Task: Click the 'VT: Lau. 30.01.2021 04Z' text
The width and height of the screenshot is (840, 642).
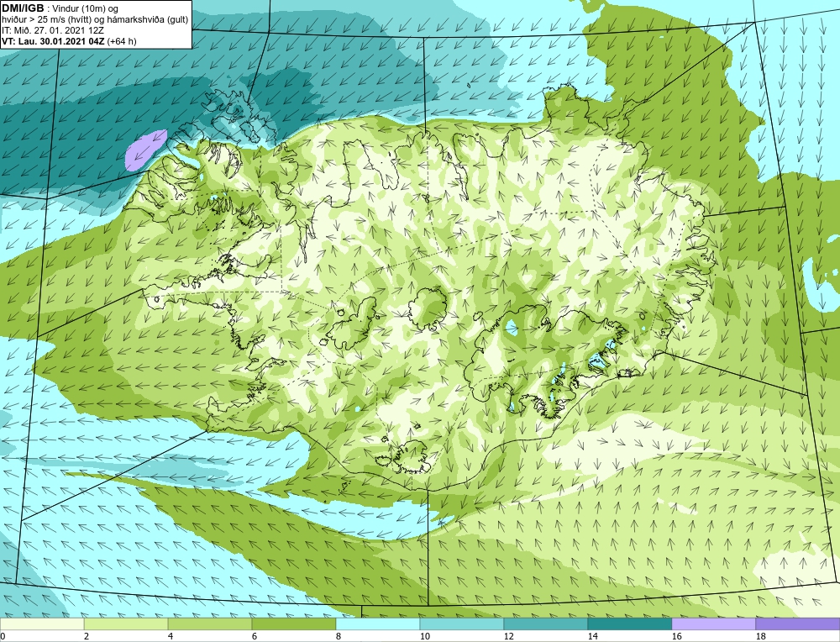Action: pyautogui.click(x=54, y=41)
